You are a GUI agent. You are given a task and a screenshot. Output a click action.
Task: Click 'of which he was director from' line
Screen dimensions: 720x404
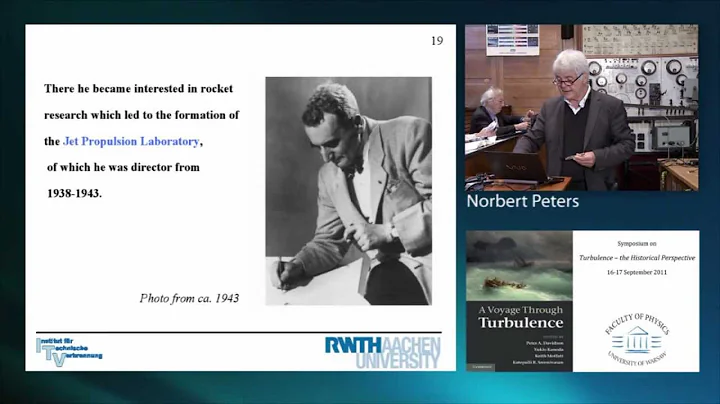[x=123, y=167]
